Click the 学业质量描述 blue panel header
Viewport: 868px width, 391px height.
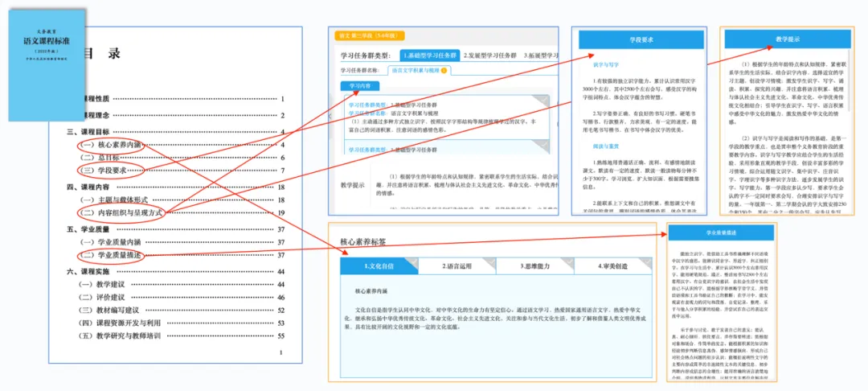tap(723, 233)
